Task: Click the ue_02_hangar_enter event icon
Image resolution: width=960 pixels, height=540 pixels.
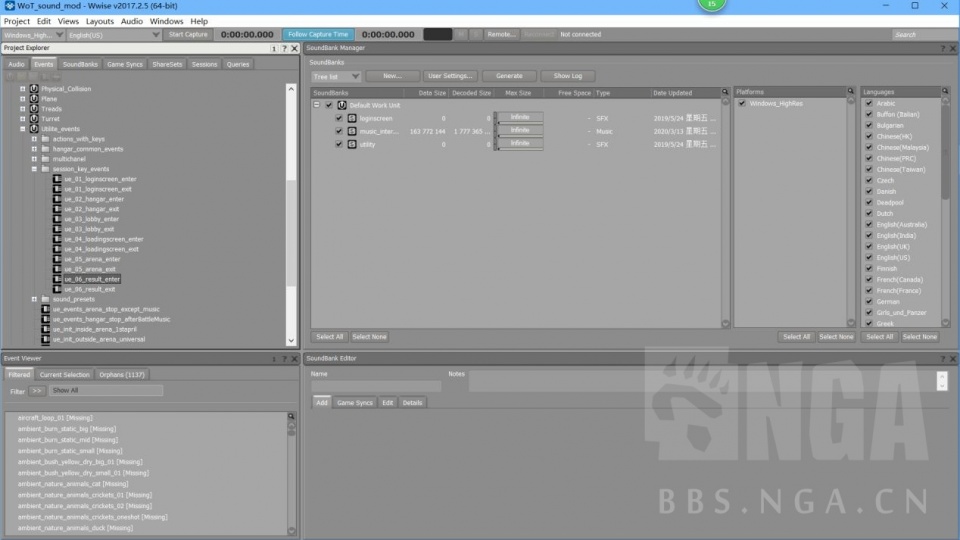Action: (x=57, y=199)
